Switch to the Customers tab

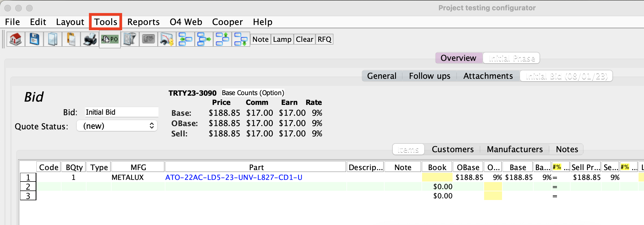(453, 149)
